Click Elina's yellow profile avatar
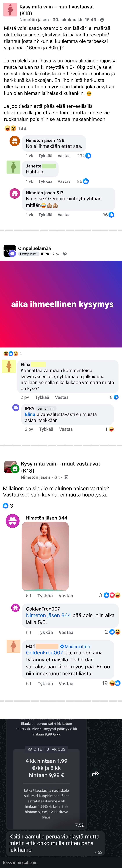This screenshot has height=868, width=122. click(9, 366)
